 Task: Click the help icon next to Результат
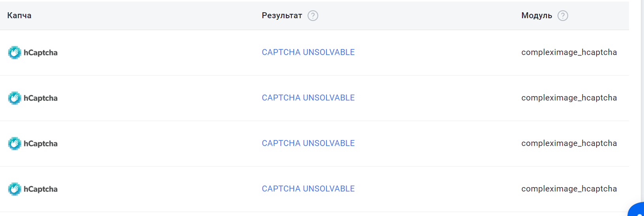point(313,15)
